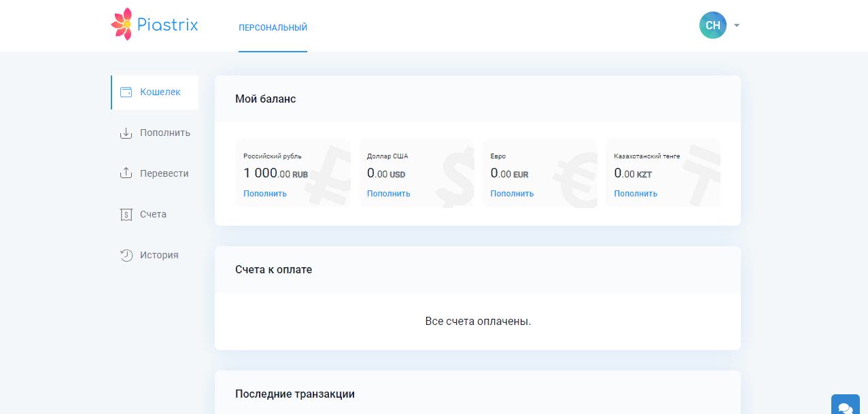Click the Кошелек wallet icon

126,92
